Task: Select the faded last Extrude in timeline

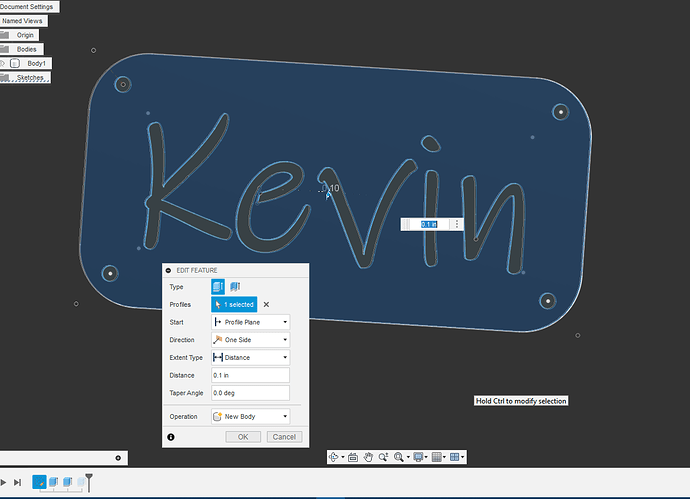Action: (x=81, y=482)
